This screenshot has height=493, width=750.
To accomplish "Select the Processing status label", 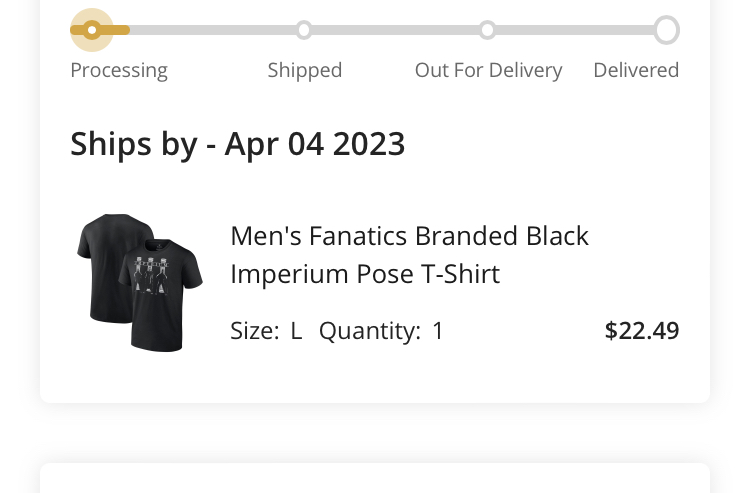I will (119, 70).
